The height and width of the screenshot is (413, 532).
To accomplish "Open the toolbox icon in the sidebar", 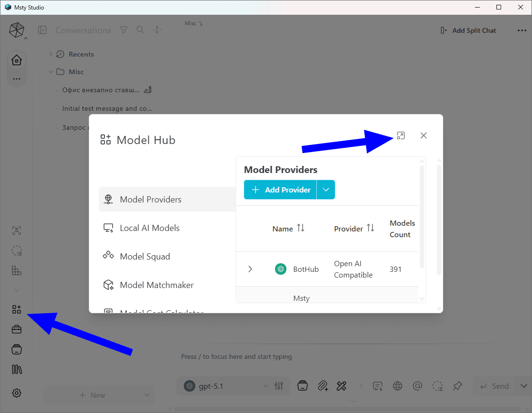I will [x=17, y=329].
